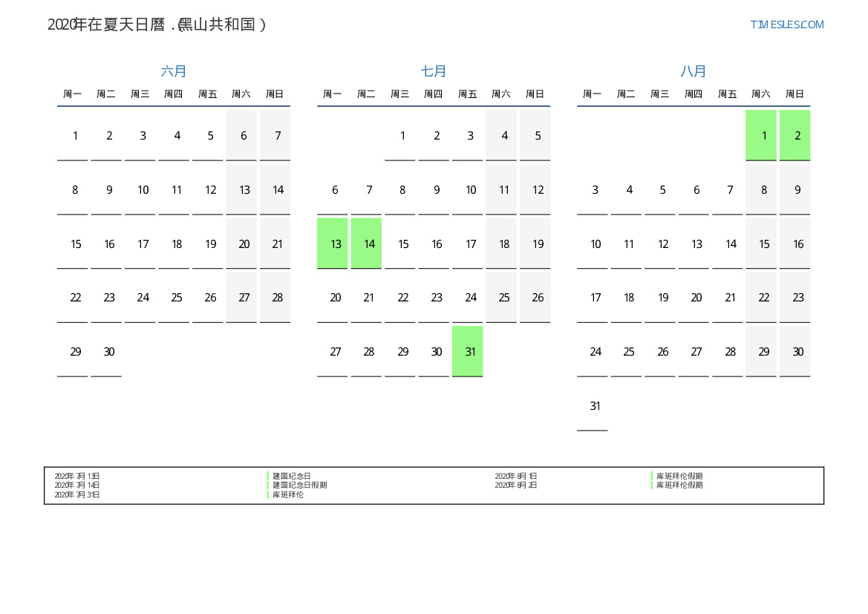The height and width of the screenshot is (614, 868).
Task: Click the 2020年7月13日 legend date
Action: (x=77, y=476)
